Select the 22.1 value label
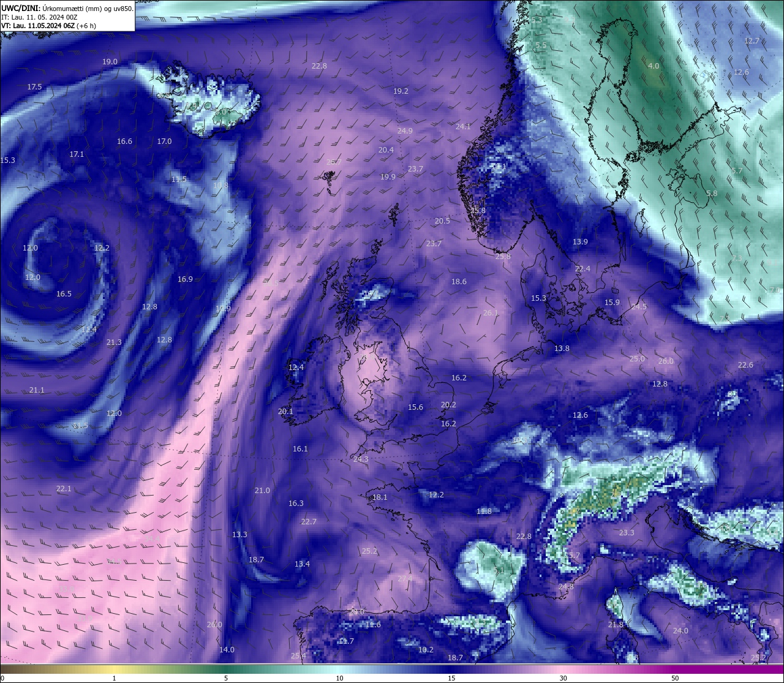784x683 pixels. pyautogui.click(x=64, y=489)
